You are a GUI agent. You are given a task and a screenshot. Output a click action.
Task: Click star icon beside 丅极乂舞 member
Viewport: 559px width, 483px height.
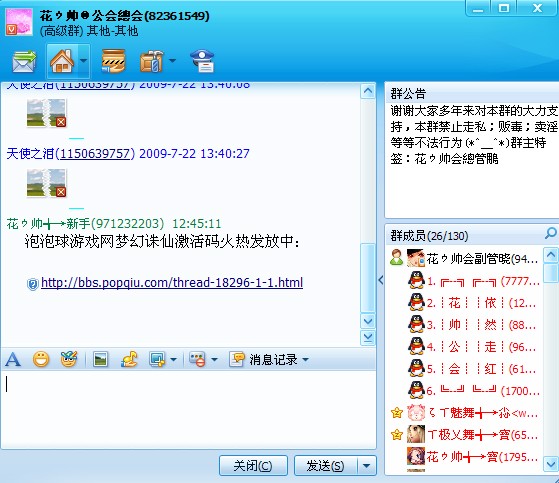(x=397, y=435)
